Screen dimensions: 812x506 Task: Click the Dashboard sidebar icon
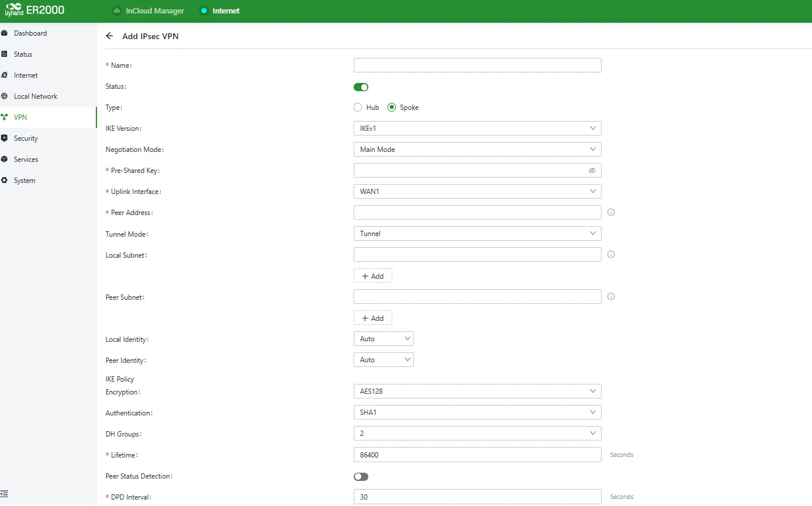(x=5, y=33)
